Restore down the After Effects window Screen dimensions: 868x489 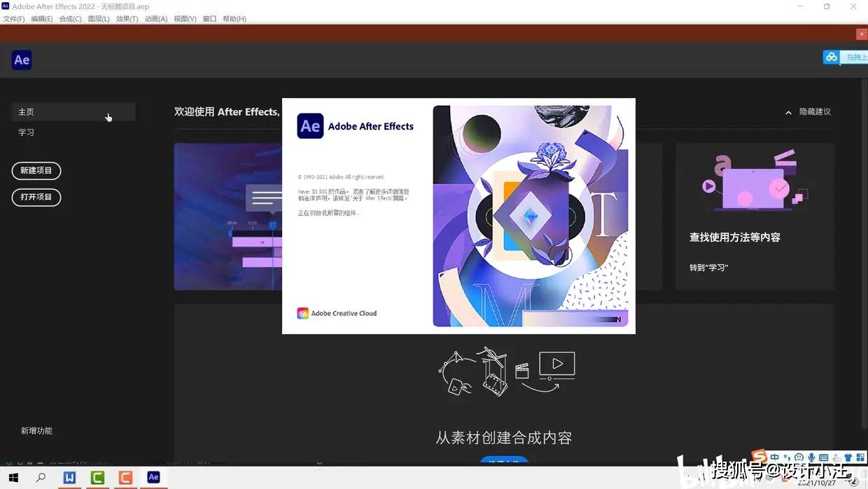tap(827, 6)
